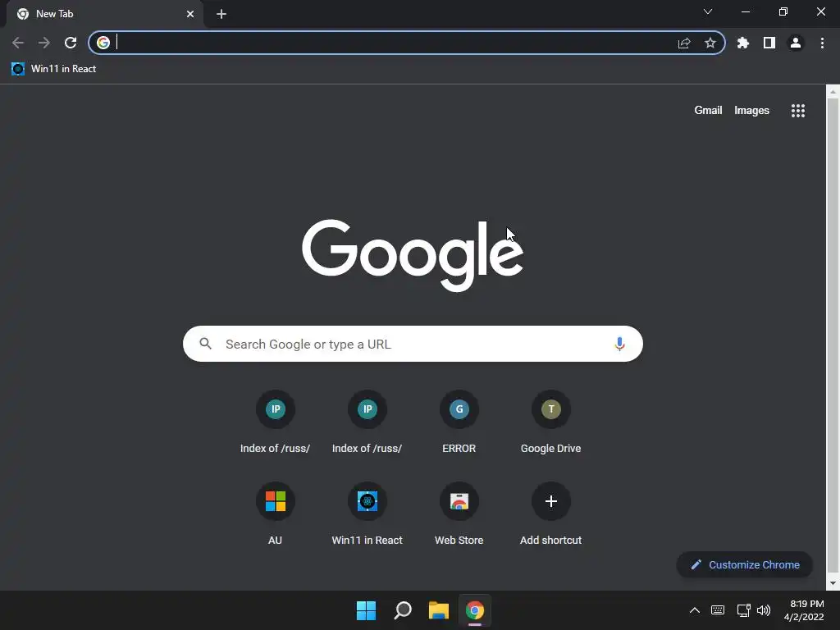Click the back navigation arrow

[18, 43]
